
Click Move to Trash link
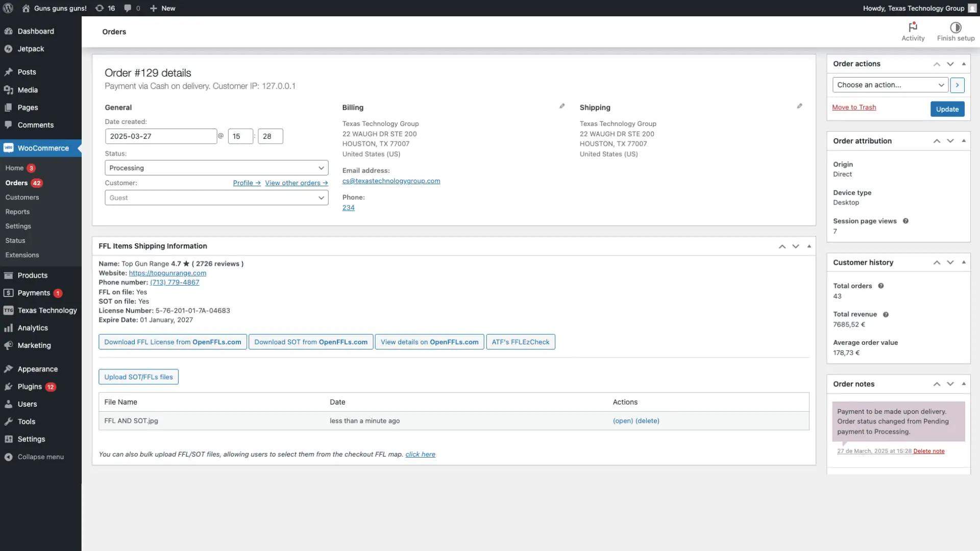(854, 107)
